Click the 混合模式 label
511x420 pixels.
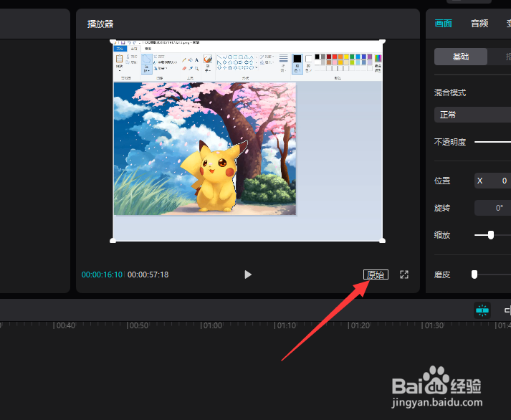(x=450, y=92)
